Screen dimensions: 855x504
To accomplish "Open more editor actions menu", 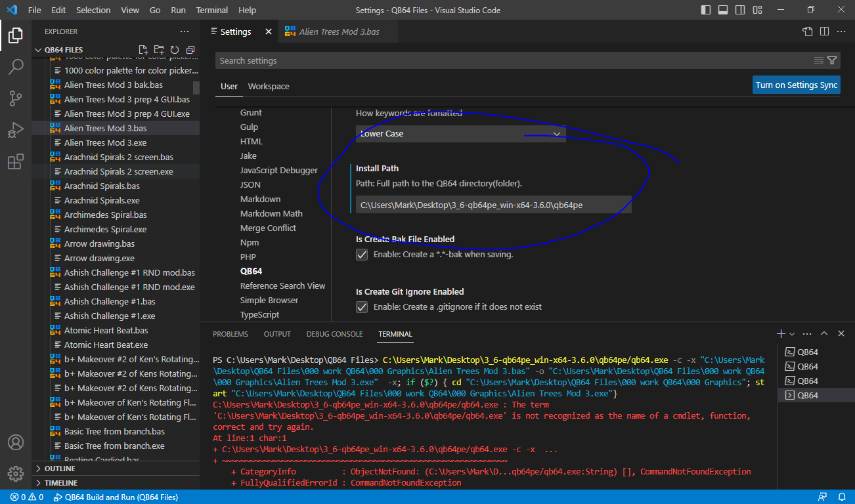I will point(841,31).
